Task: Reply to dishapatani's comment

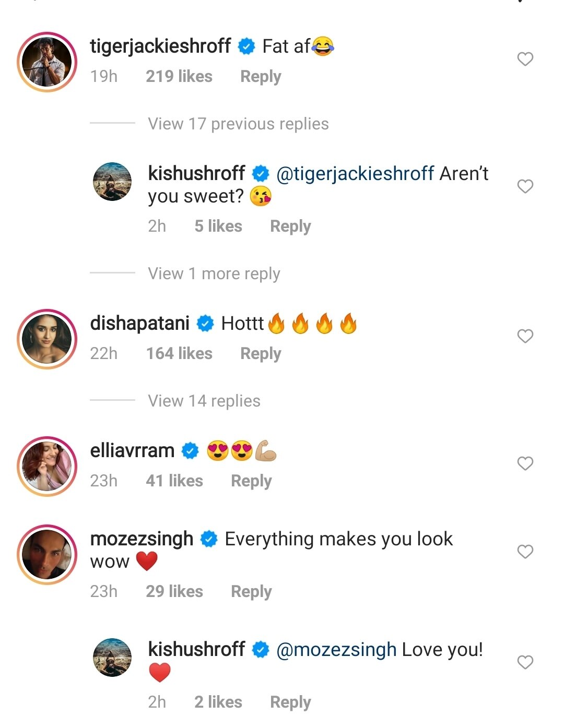Action: [261, 354]
